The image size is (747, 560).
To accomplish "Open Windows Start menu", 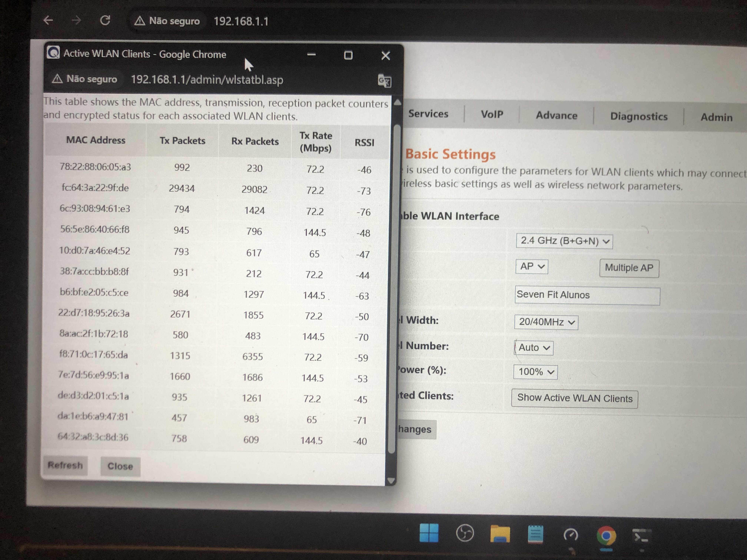I will point(429,533).
